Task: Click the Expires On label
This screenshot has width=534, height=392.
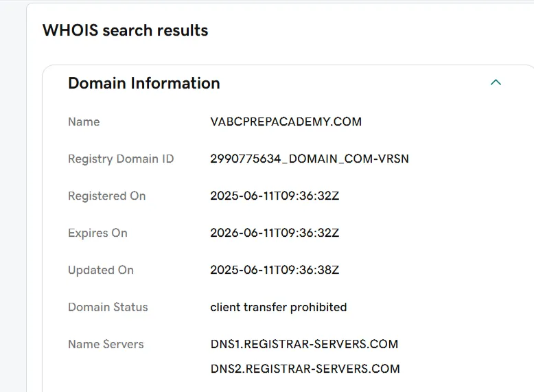Action: [x=97, y=233]
